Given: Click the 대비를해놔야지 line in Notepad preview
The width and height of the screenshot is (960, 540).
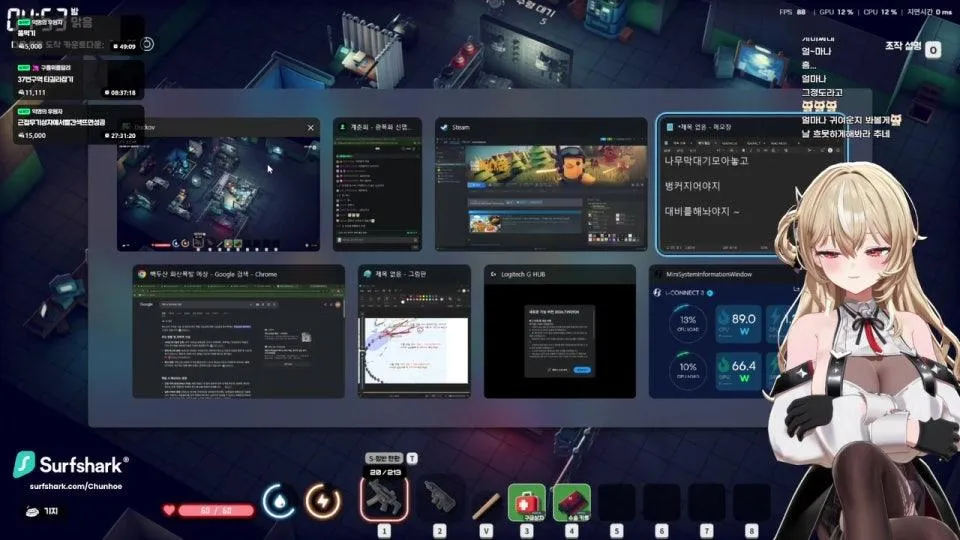Looking at the screenshot, I should [x=702, y=211].
